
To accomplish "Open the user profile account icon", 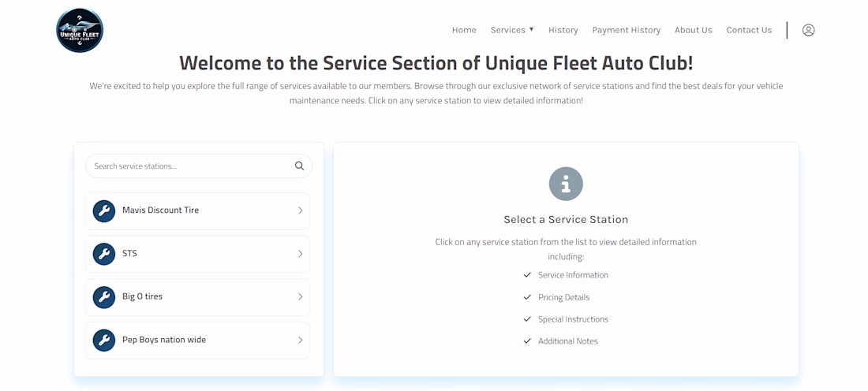I will point(808,31).
